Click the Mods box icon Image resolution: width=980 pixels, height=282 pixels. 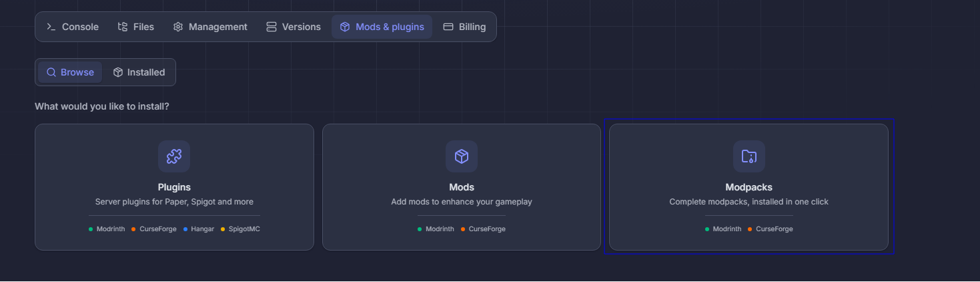pos(462,156)
